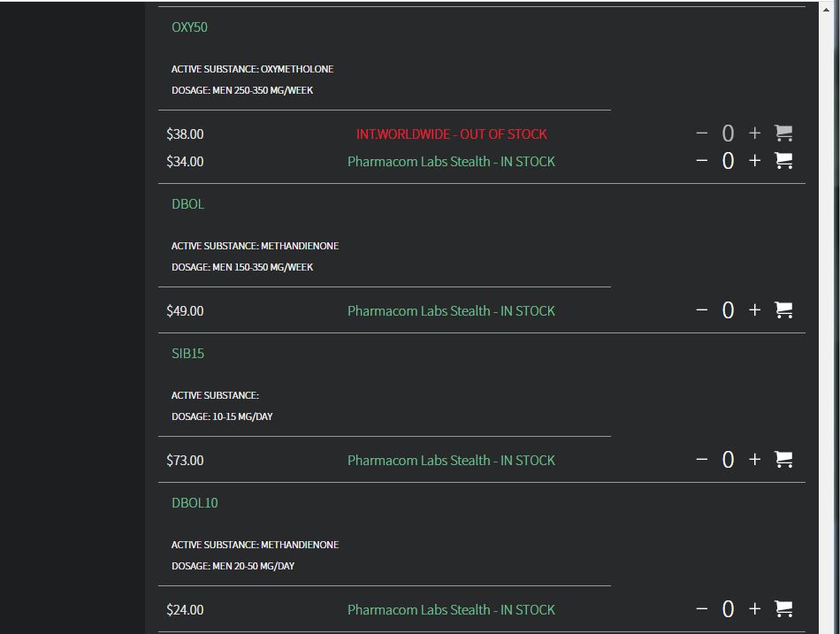The width and height of the screenshot is (840, 634).
Task: Open the SIB15 product page
Action: pos(187,354)
